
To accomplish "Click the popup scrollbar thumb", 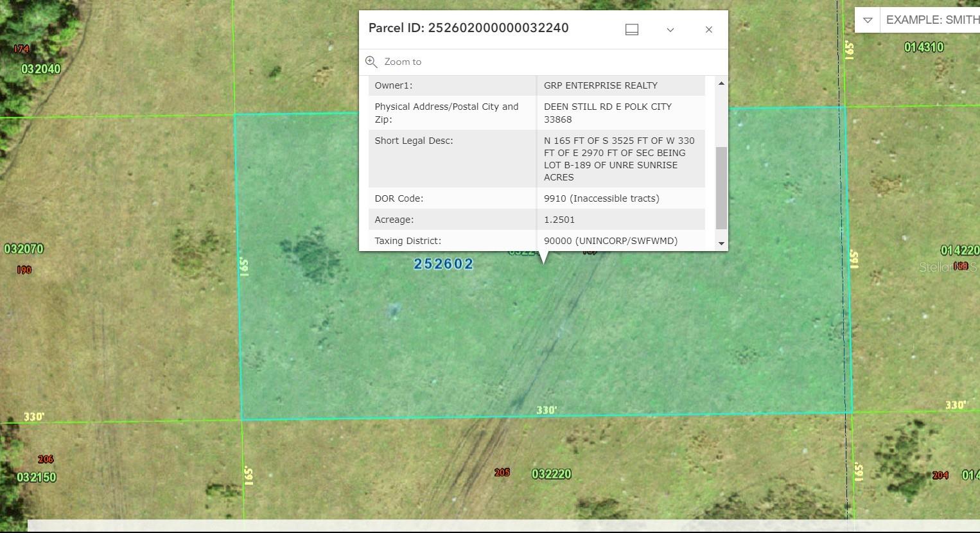I will 721,188.
